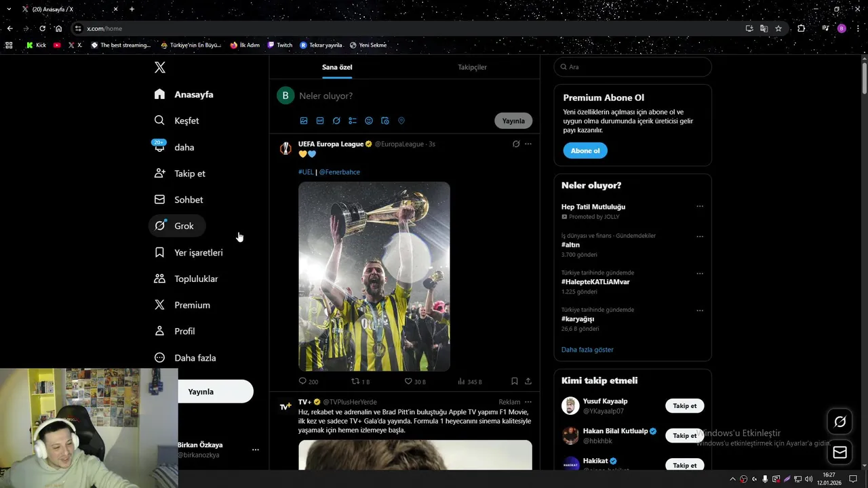Image resolution: width=868 pixels, height=488 pixels.
Task: Open more options on TV+ ad post
Action: [528, 402]
